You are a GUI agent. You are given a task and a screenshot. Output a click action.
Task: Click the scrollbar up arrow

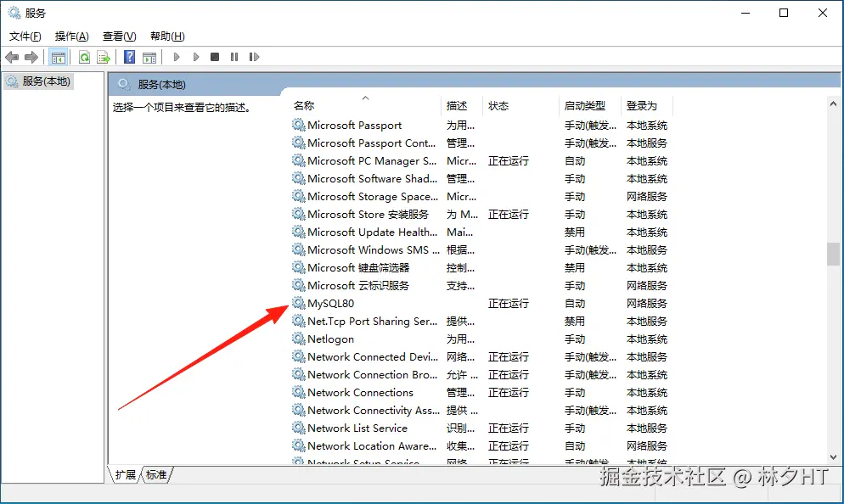(833, 104)
